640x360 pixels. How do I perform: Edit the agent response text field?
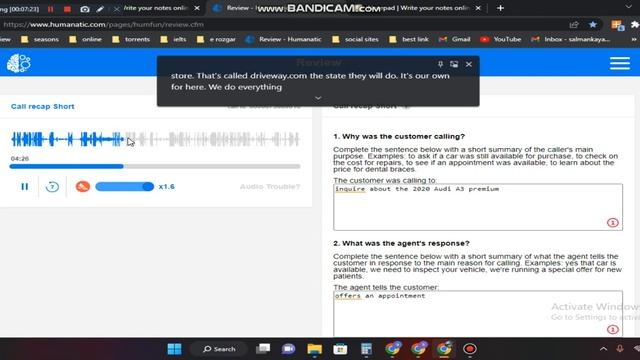coord(478,313)
